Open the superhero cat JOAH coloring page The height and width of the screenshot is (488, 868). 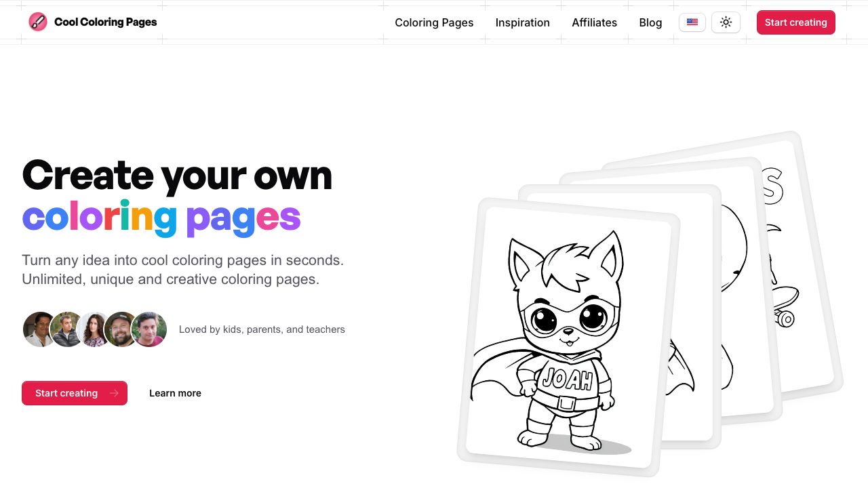(x=568, y=337)
